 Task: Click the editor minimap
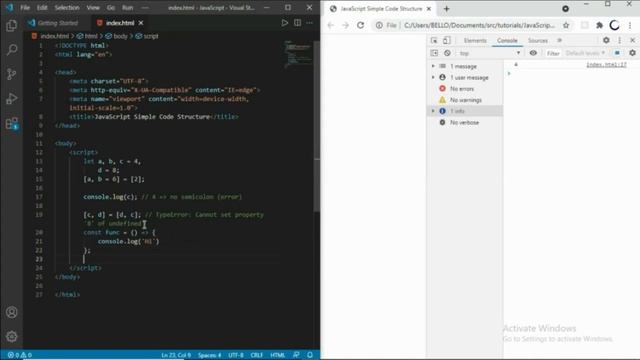(298, 53)
